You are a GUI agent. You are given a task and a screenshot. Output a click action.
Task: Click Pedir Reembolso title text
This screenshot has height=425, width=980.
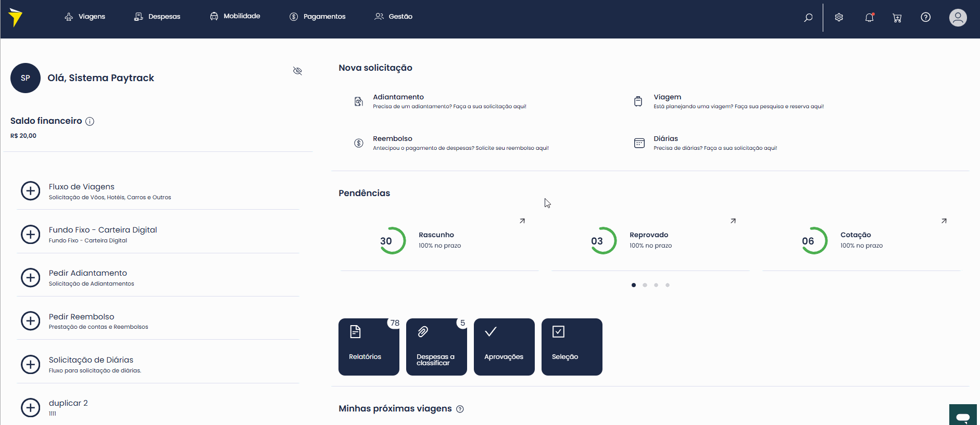[x=82, y=317]
